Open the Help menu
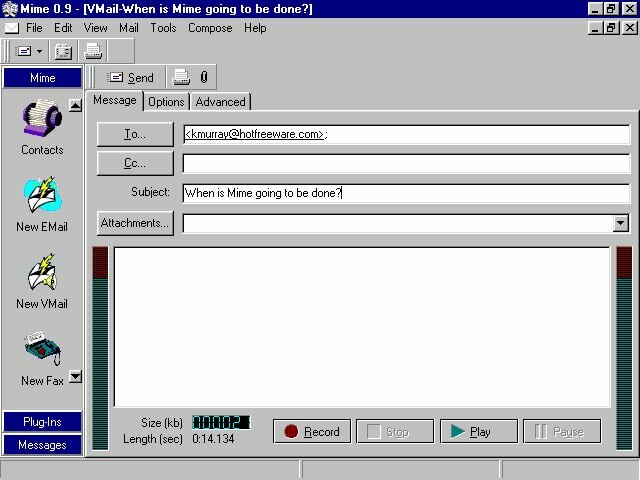 255,28
